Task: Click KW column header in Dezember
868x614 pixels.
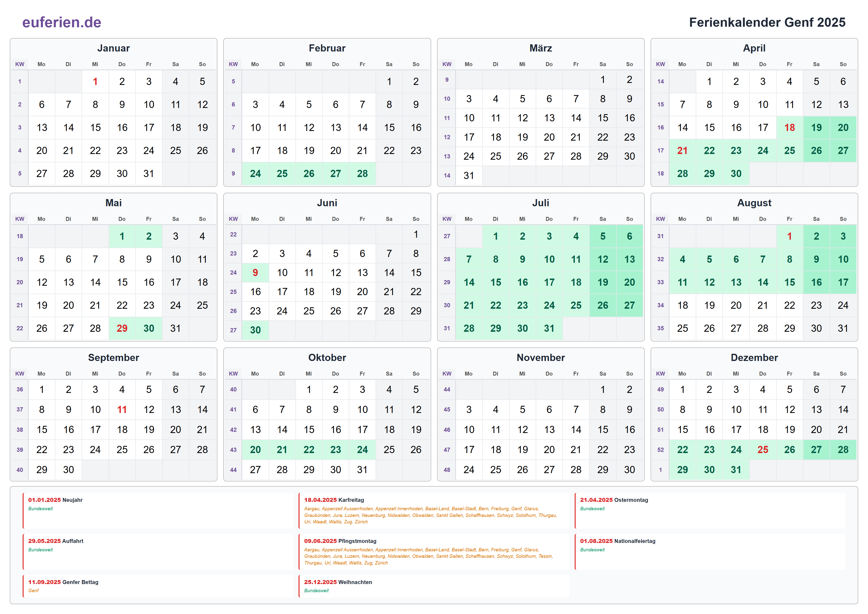Action: coord(660,374)
